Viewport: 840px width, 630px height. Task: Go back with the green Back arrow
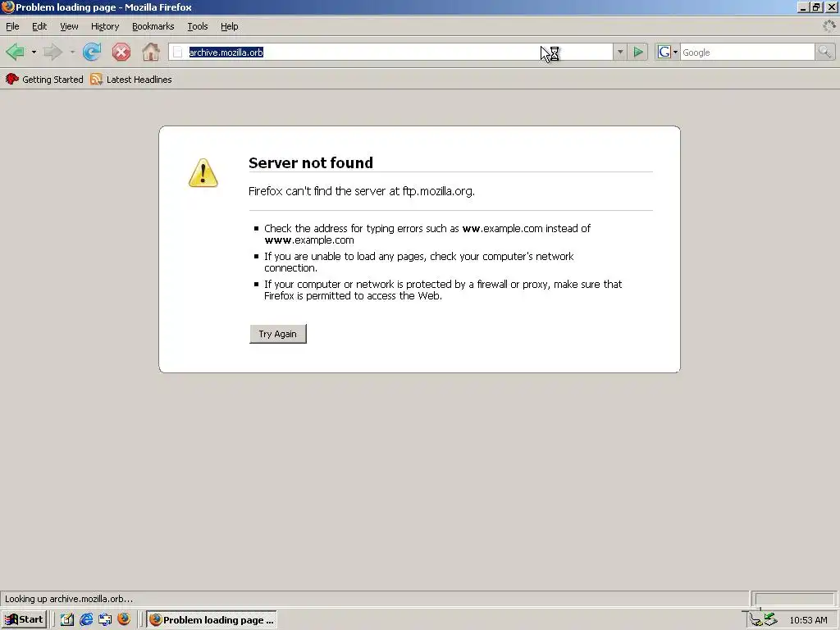tap(15, 52)
